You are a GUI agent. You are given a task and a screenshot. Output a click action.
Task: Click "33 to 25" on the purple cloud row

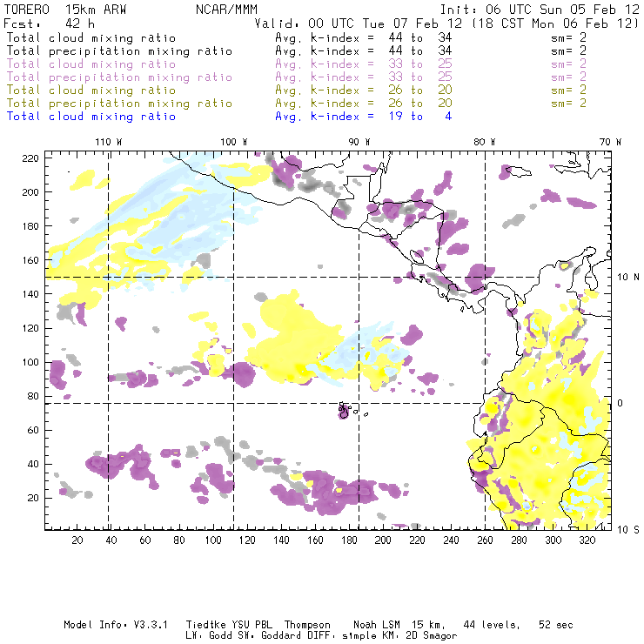(420, 64)
